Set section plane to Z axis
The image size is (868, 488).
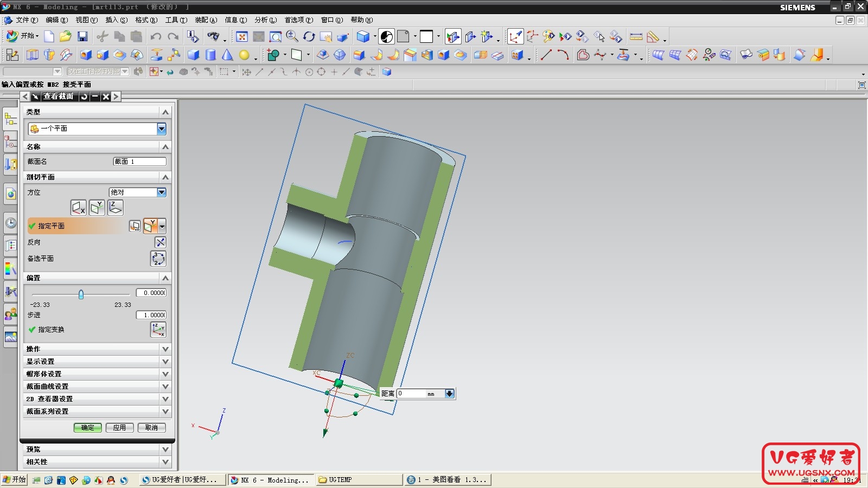[x=116, y=208]
